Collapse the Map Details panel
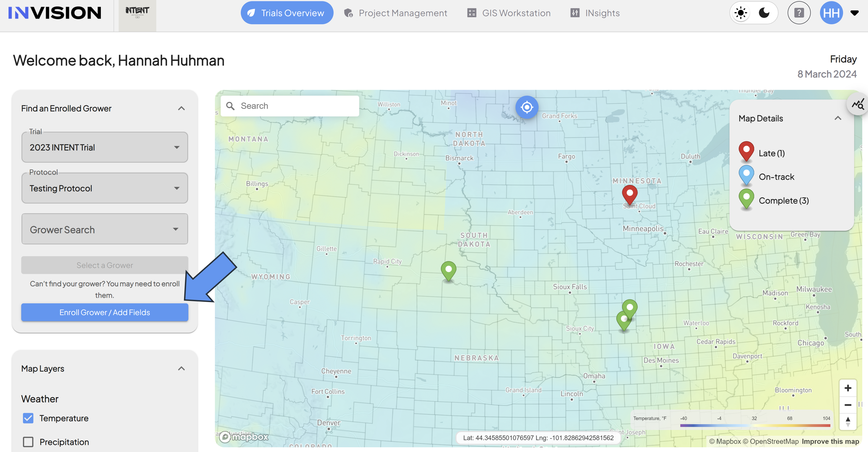Screen dimensions: 868x452 (838, 118)
